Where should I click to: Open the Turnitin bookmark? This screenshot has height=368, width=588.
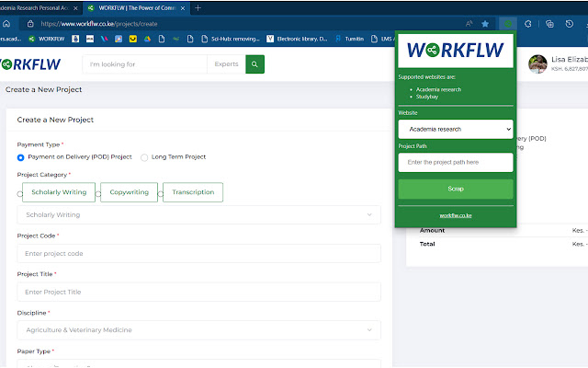pos(349,39)
